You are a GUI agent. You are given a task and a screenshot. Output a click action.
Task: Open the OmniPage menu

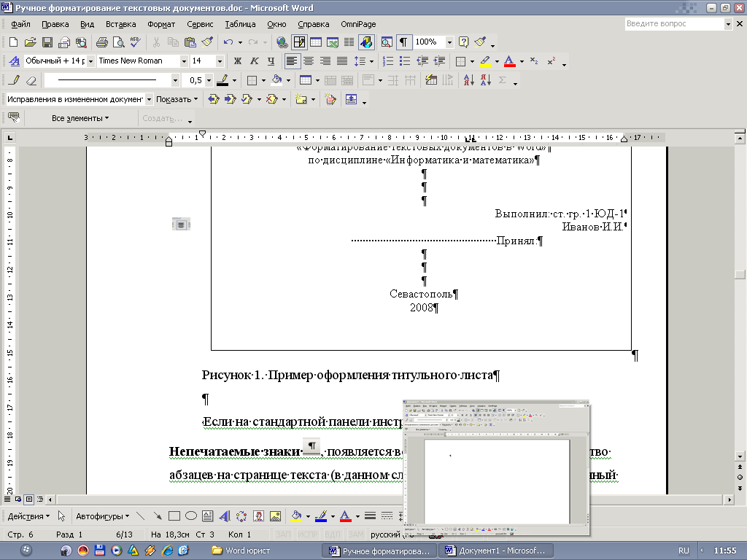[x=358, y=24]
